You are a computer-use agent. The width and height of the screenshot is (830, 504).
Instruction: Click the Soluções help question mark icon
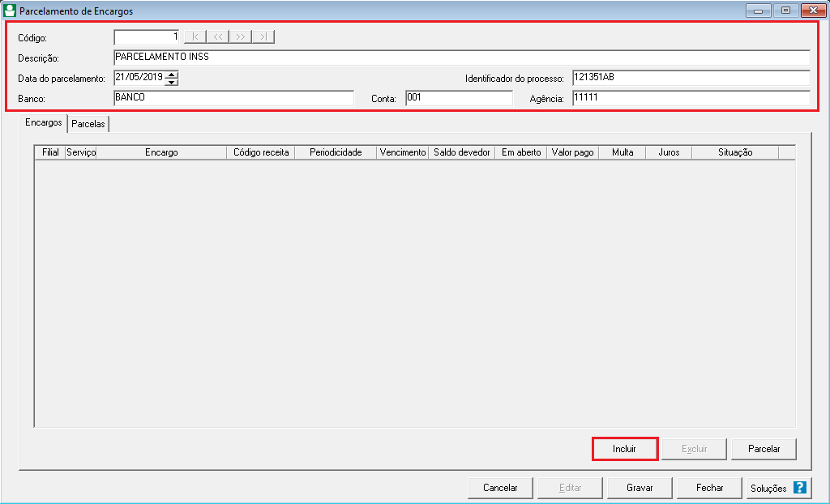click(799, 488)
